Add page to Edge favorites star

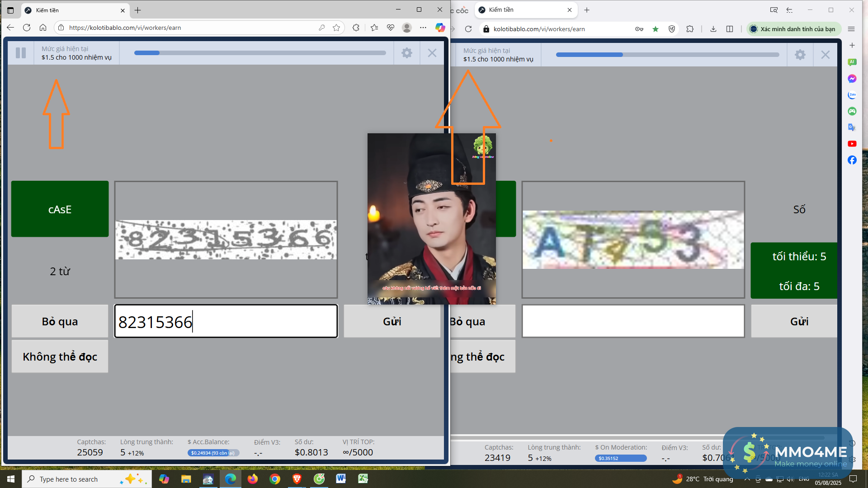(336, 28)
